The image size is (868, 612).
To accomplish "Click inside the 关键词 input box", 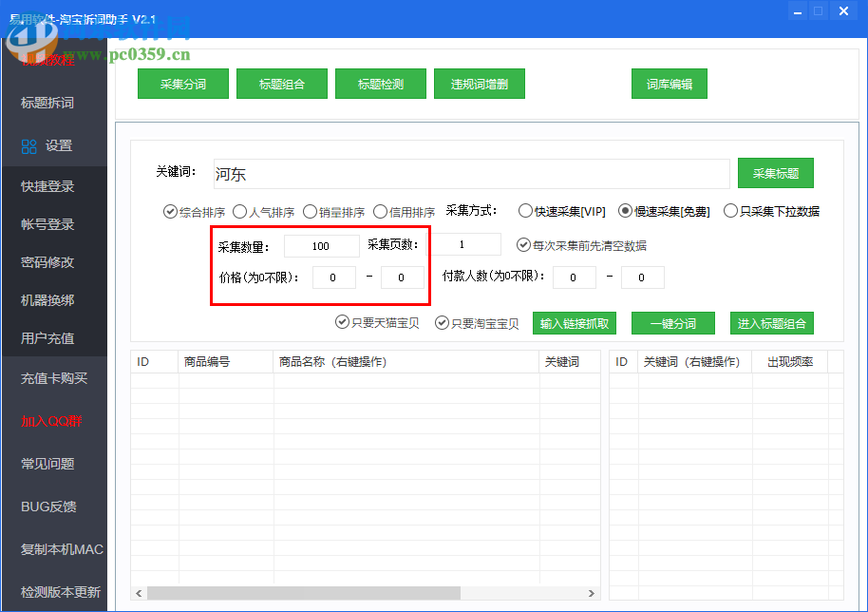I will click(475, 173).
